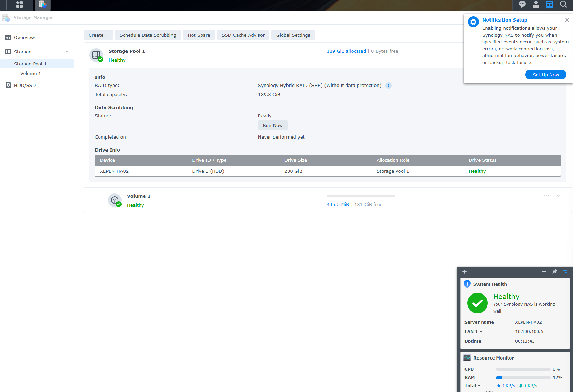Click the XEPEN-HA02 device row cell
The image size is (573, 392).
[114, 171]
